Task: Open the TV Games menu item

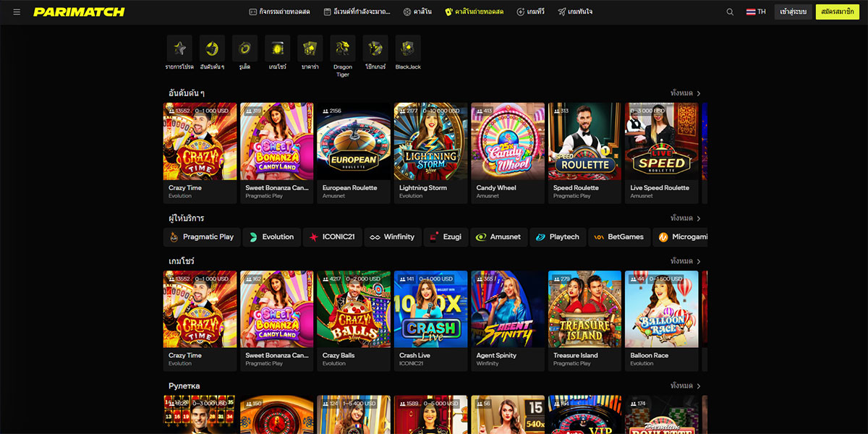Action: [x=531, y=12]
